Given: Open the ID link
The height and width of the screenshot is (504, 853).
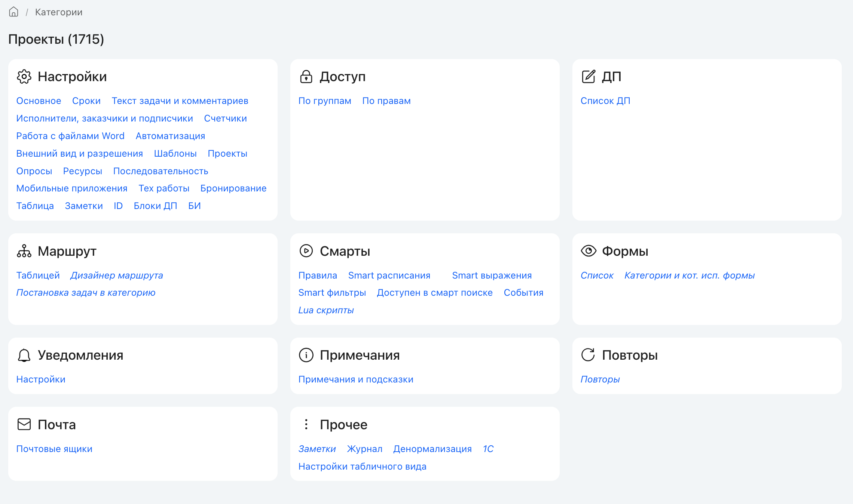Looking at the screenshot, I should pyautogui.click(x=118, y=206).
